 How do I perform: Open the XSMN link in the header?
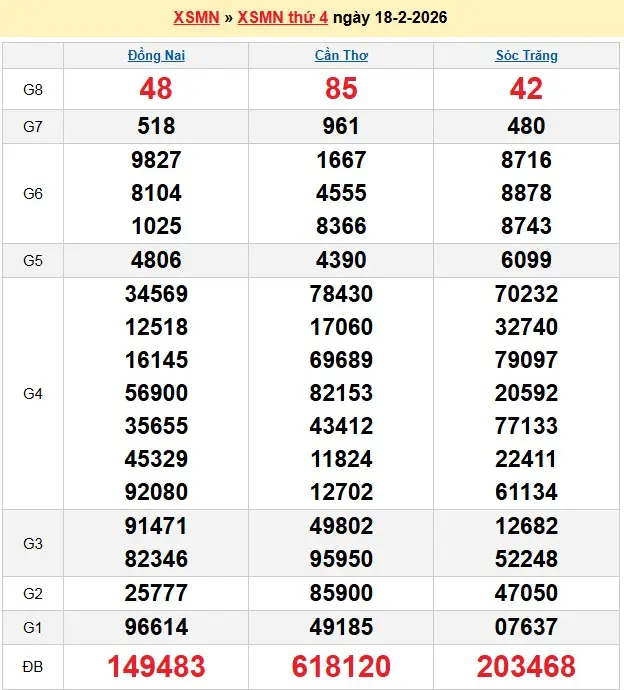tap(196, 17)
